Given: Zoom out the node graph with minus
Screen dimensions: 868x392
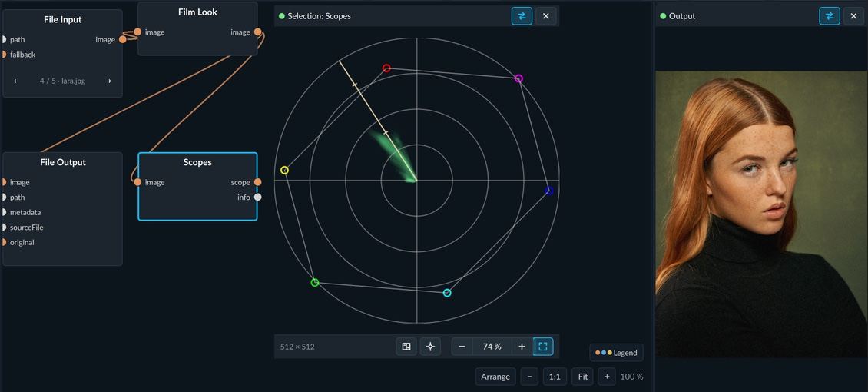Looking at the screenshot, I should [x=529, y=377].
